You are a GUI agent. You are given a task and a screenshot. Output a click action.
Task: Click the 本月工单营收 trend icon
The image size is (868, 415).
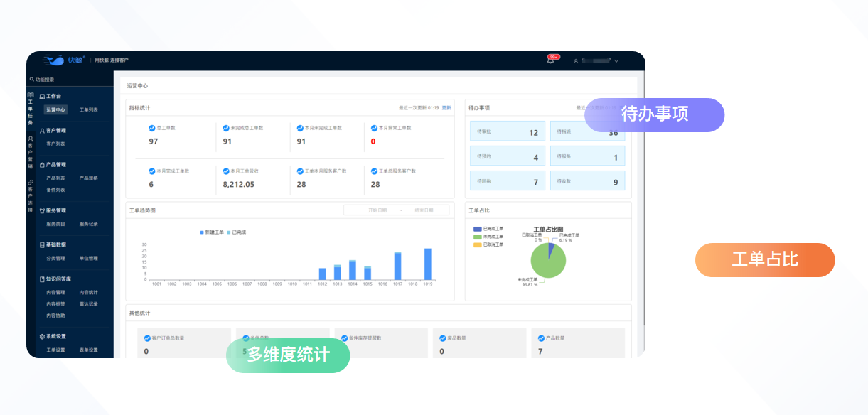(x=225, y=171)
